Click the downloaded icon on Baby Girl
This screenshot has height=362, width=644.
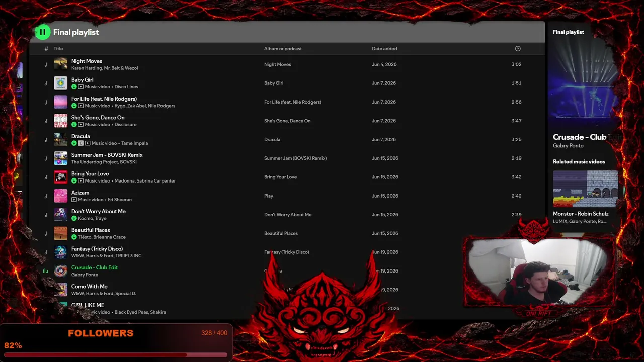click(x=74, y=87)
